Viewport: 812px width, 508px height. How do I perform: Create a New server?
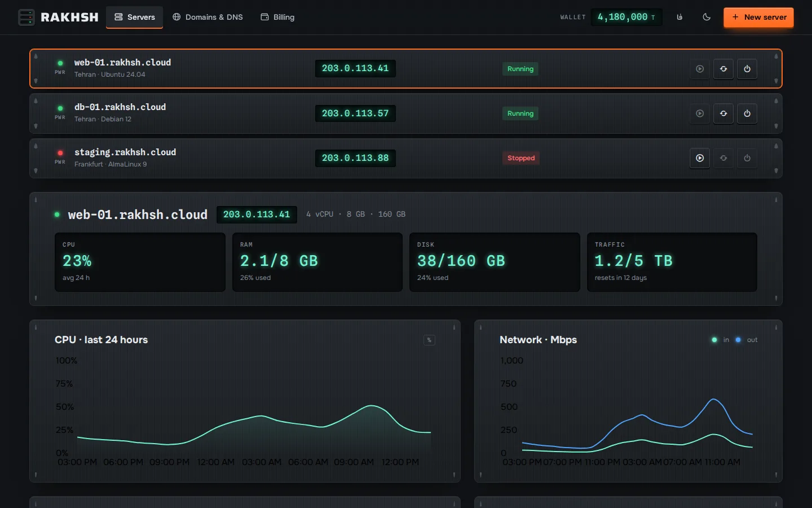point(759,17)
